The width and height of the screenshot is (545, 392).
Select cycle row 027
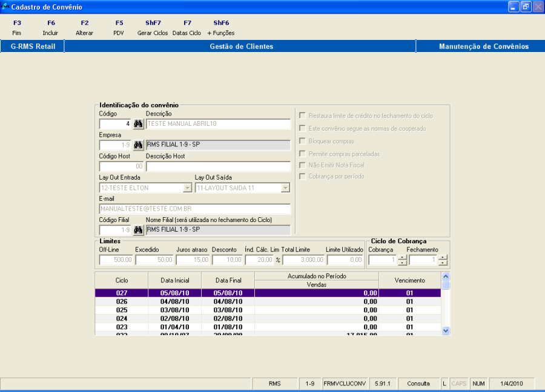click(268, 293)
